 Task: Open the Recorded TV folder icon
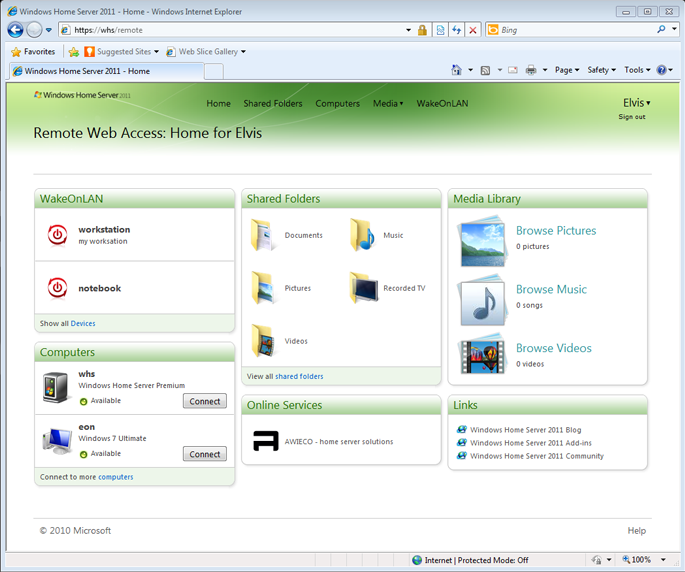[364, 288]
